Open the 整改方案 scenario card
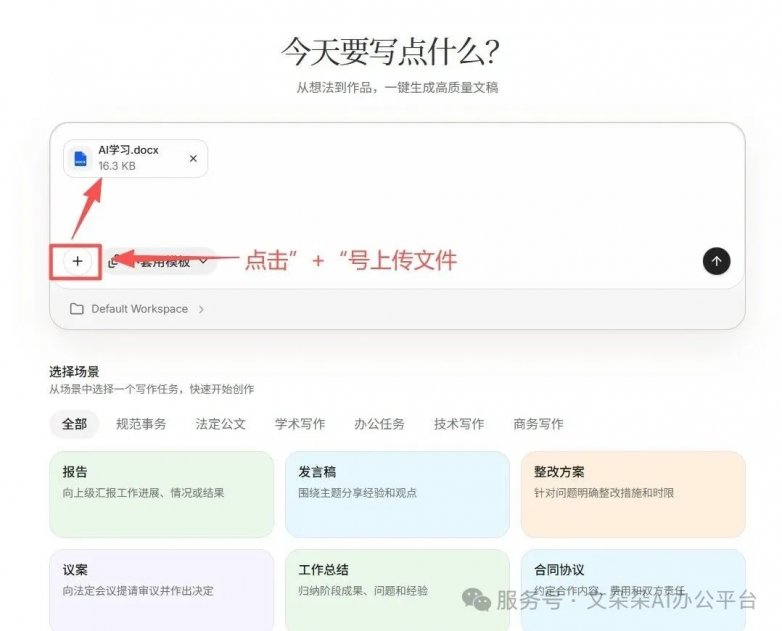The width and height of the screenshot is (782, 631). (633, 494)
